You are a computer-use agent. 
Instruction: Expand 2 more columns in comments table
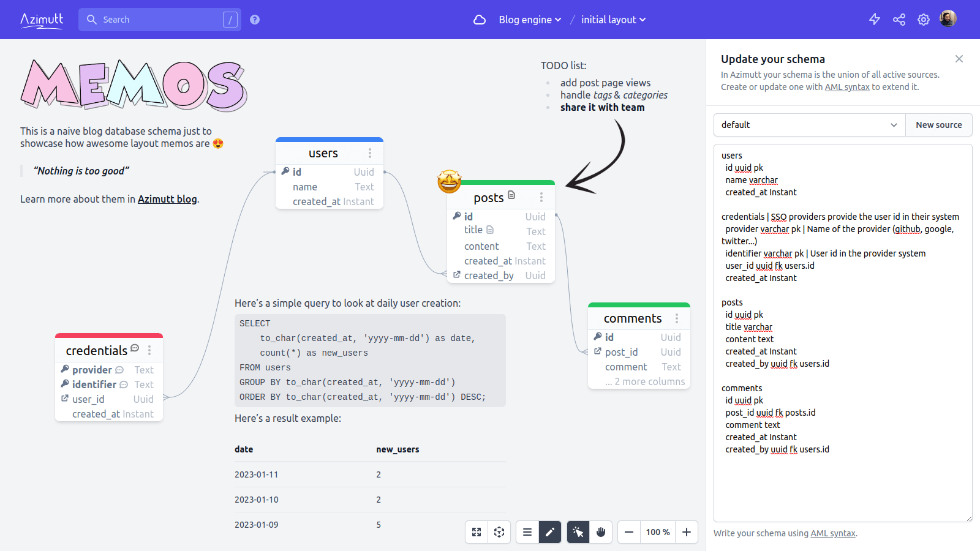tap(645, 381)
